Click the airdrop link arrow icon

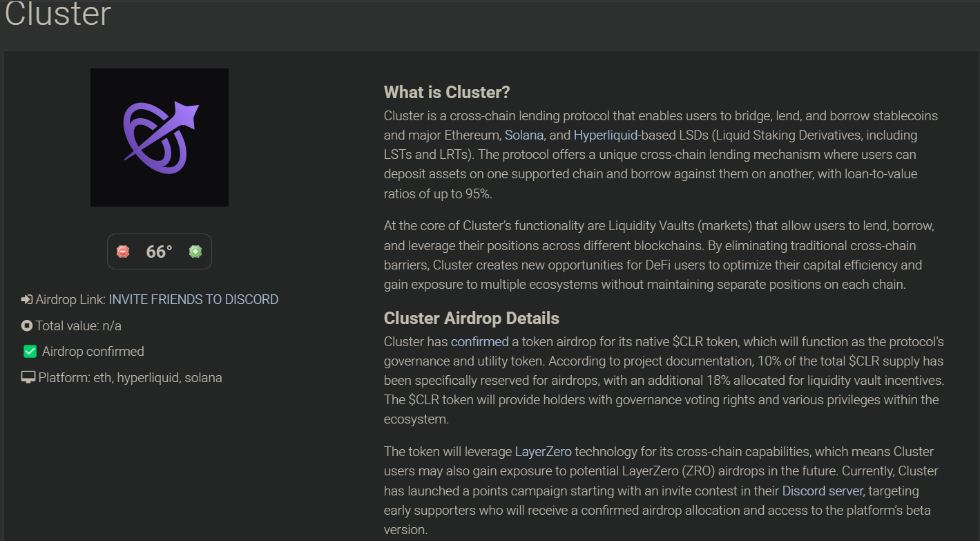[x=27, y=300]
